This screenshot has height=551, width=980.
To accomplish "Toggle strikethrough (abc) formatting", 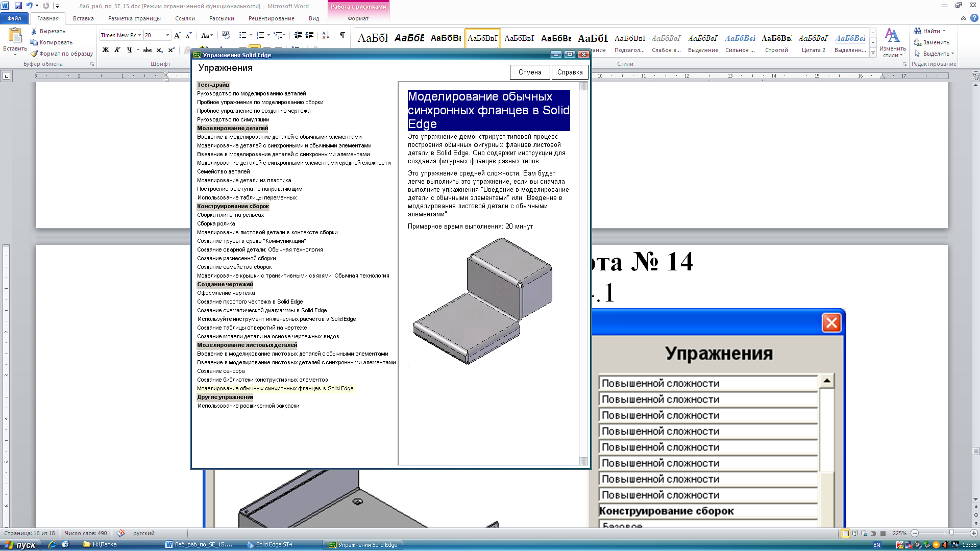I will pos(148,50).
